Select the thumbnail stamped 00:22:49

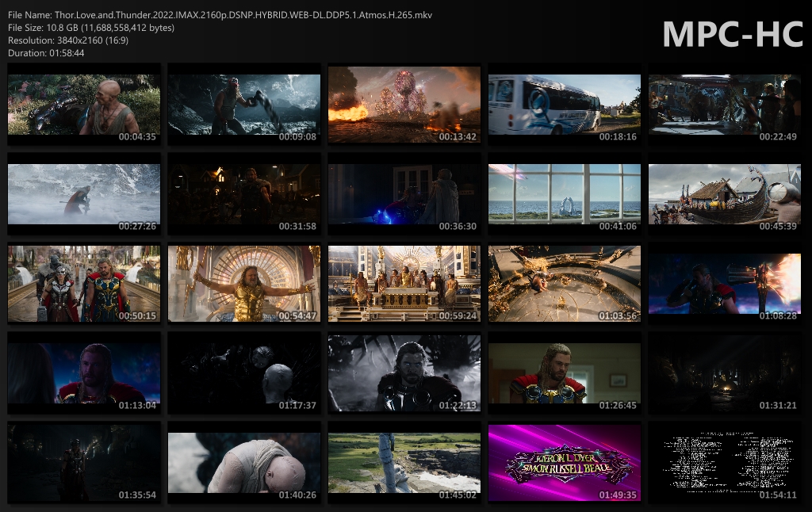pyautogui.click(x=725, y=104)
